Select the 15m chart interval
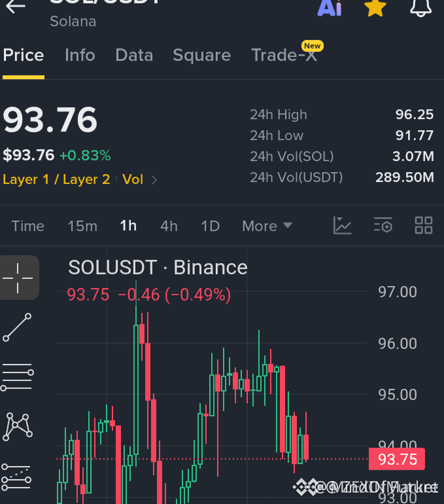444x504 pixels. pyautogui.click(x=82, y=226)
